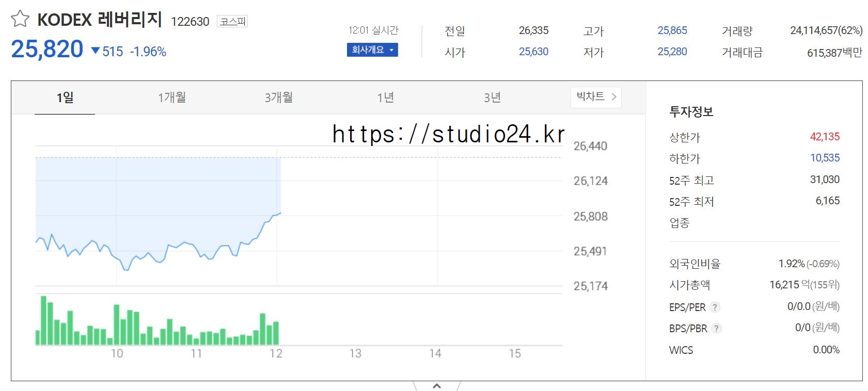Click the BPS/PBR value 0/0

[x=803, y=328]
